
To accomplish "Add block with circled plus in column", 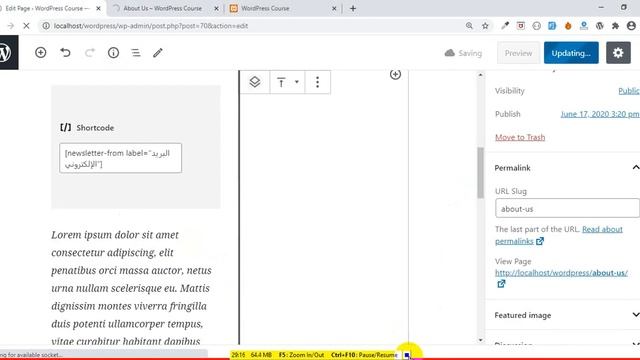I will click(395, 74).
